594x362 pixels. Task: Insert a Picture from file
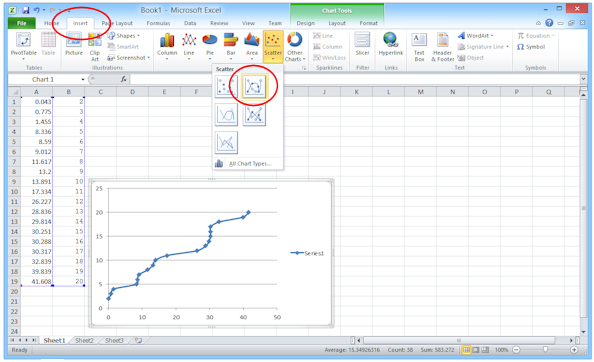pos(74,44)
